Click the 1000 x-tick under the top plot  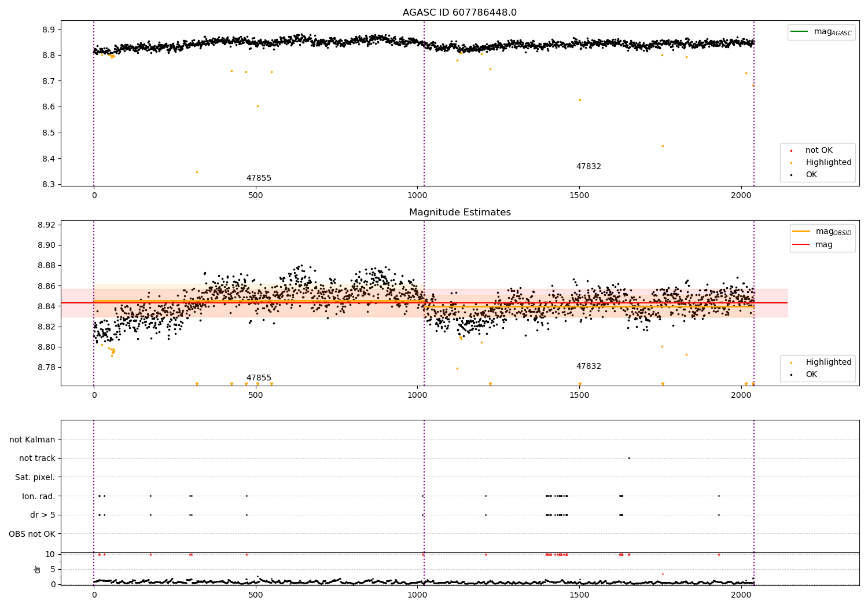pyautogui.click(x=417, y=196)
